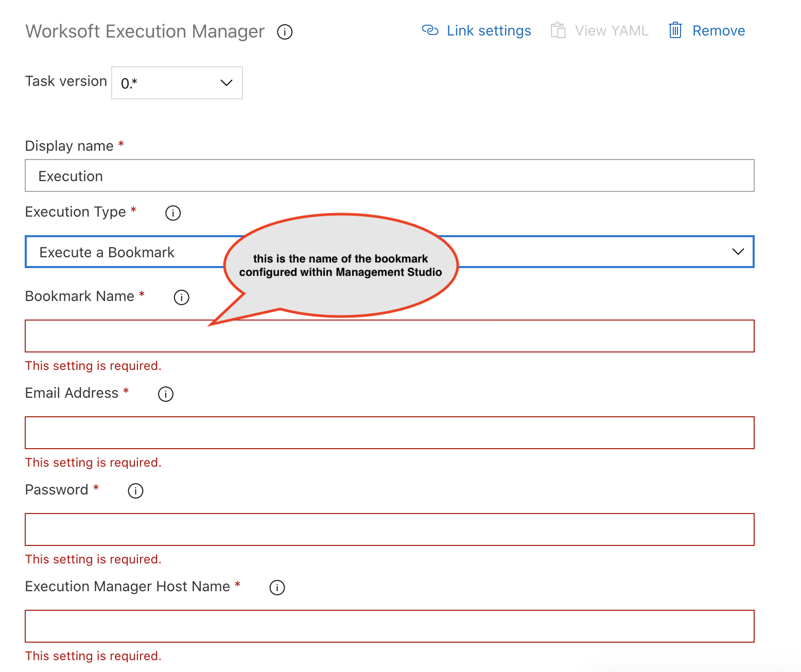Open the Task version dropdown
The height and width of the screenshot is (672, 801).
pos(177,83)
